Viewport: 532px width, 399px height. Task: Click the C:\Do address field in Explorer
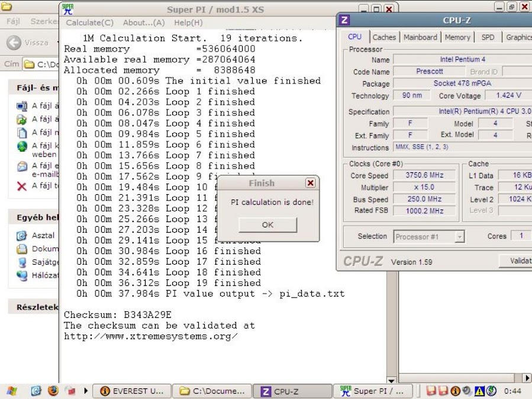point(41,64)
